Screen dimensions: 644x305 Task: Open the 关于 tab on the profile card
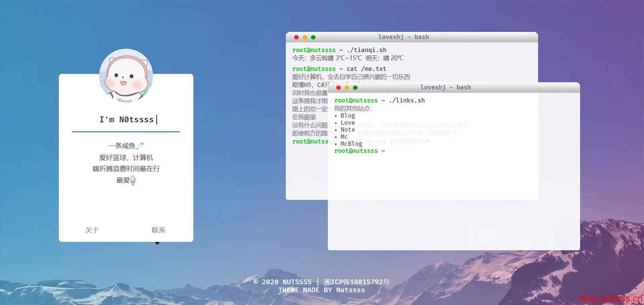[92, 230]
